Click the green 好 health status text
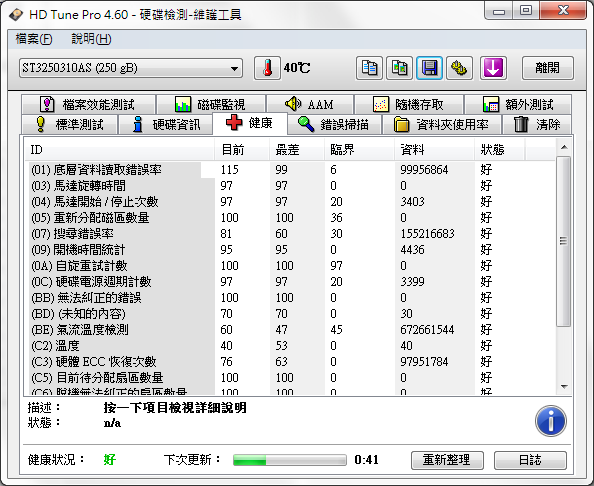 pos(109,460)
